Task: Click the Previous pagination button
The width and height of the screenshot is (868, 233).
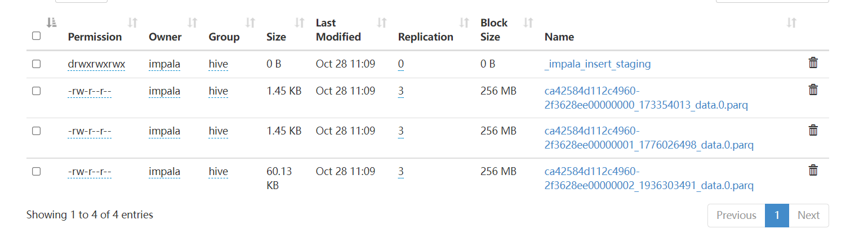Action: [736, 215]
